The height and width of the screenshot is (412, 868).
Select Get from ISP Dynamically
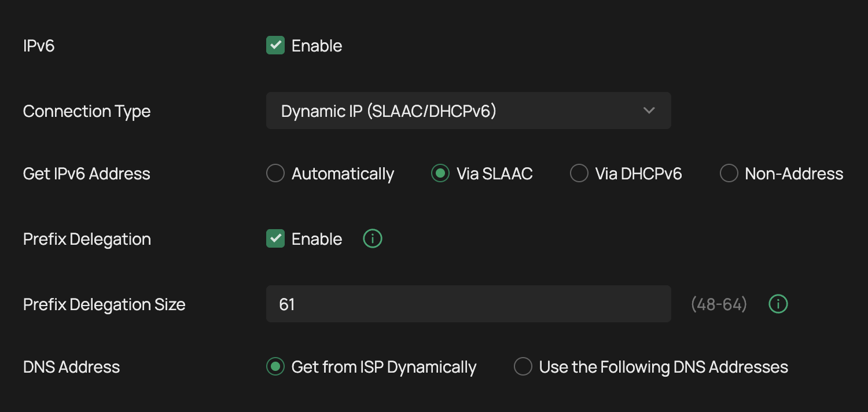tap(275, 367)
